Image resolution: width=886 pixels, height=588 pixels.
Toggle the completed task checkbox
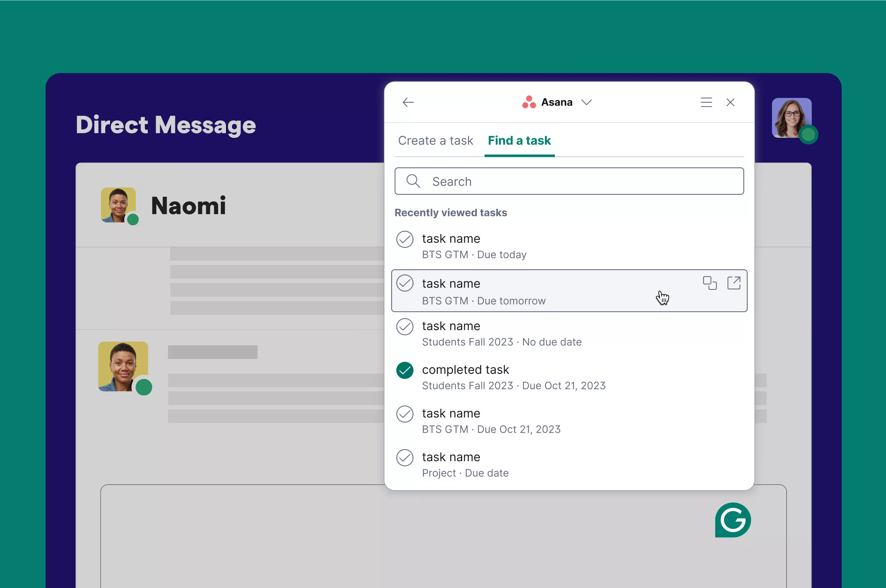tap(405, 369)
